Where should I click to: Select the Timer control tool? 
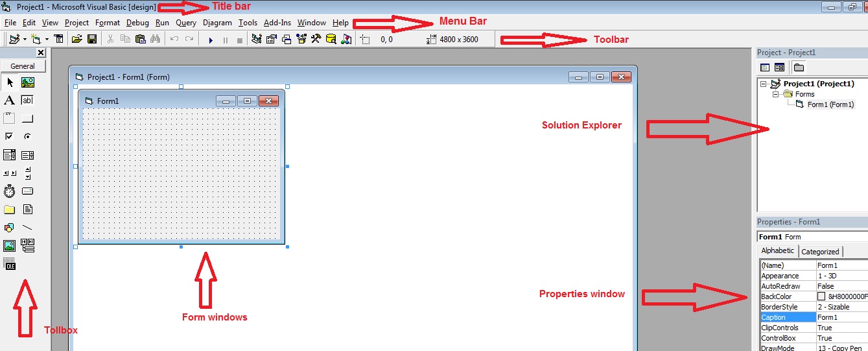point(10,191)
